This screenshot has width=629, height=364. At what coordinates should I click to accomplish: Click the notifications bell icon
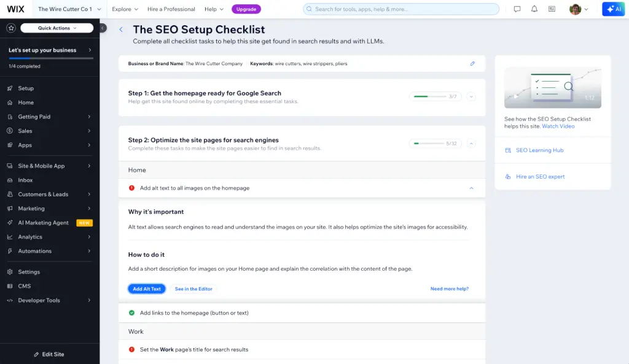(534, 9)
